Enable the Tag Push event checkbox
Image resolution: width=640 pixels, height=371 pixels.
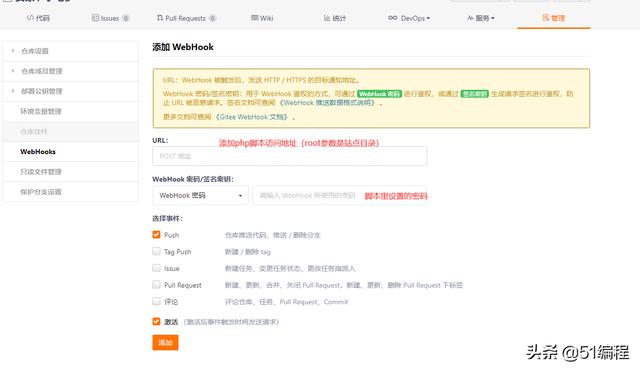click(x=156, y=251)
